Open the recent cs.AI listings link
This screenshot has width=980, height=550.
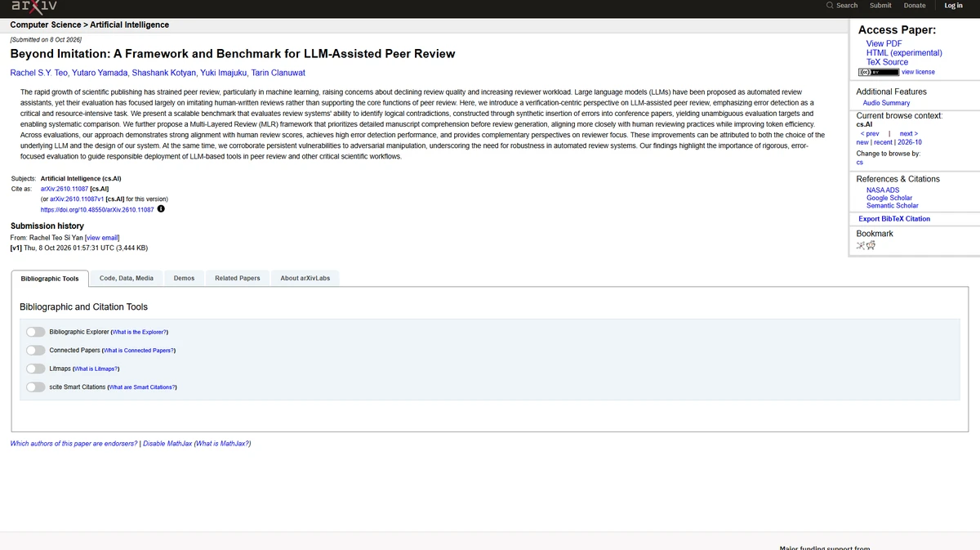pyautogui.click(x=883, y=142)
